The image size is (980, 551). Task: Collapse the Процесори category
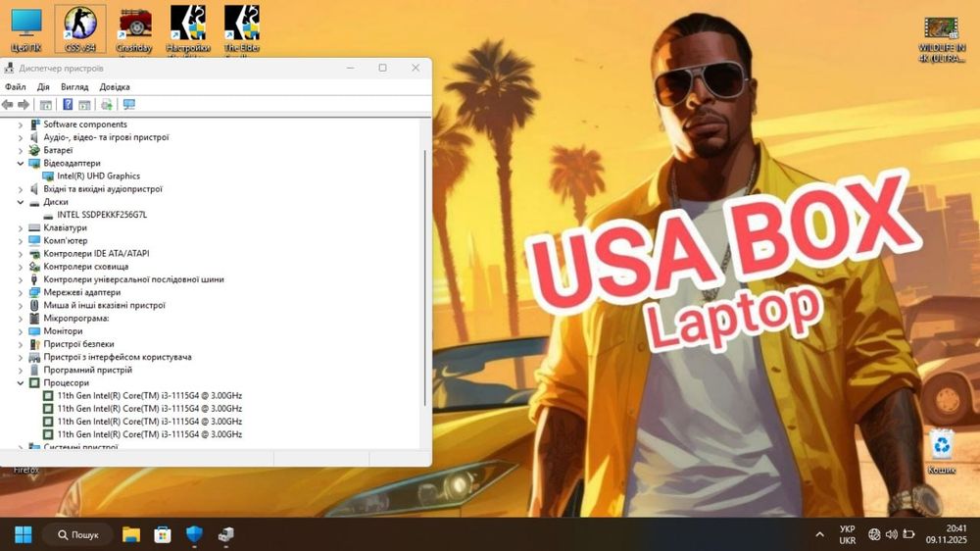pyautogui.click(x=21, y=382)
